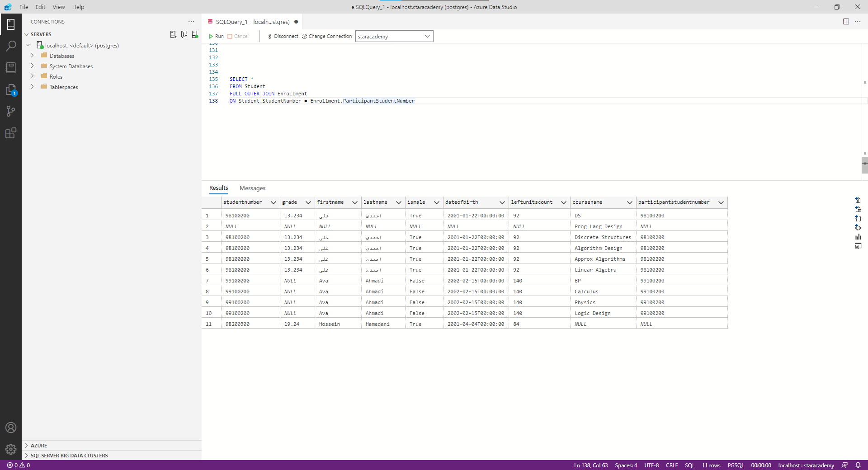Expand the Databases folder
This screenshot has width=868, height=470.
point(33,56)
